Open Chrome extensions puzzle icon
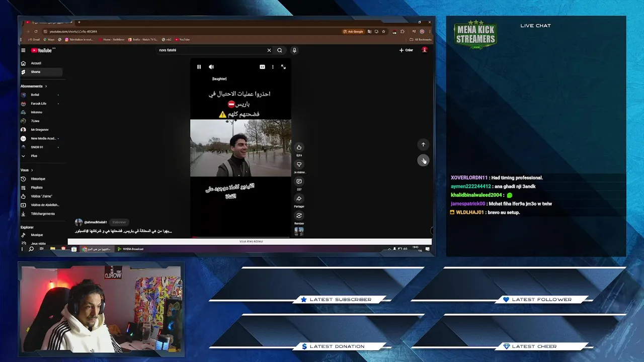The image size is (644, 362). (x=403, y=31)
